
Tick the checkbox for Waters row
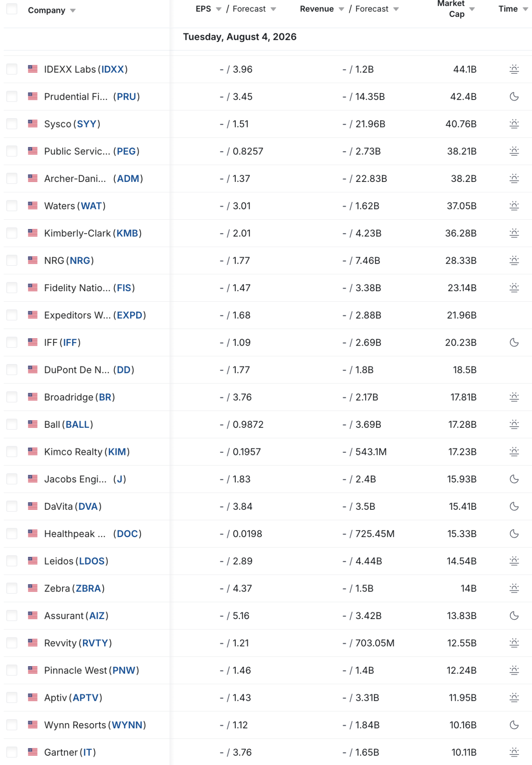click(x=12, y=206)
